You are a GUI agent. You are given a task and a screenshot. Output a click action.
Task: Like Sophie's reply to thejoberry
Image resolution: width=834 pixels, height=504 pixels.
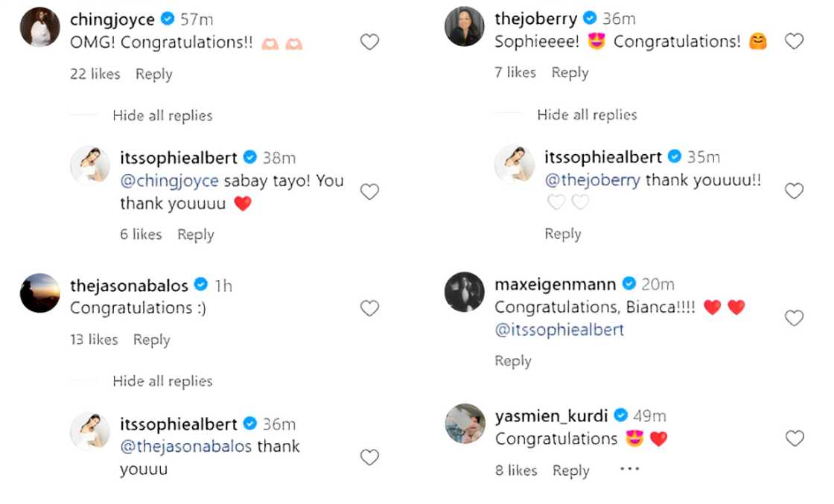click(x=795, y=191)
